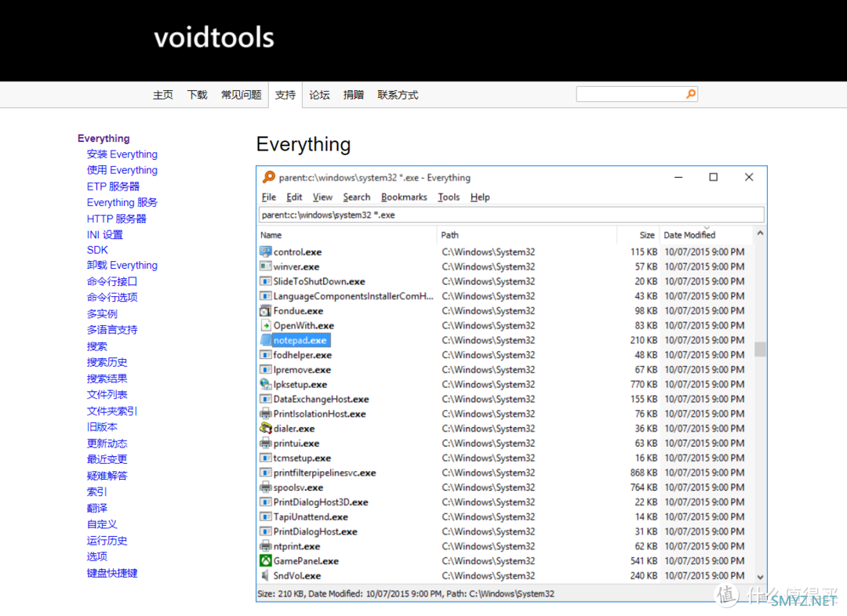Viewport: 847px width, 616px height.
Task: Click the tcmsetup.exe file icon
Action: click(x=265, y=458)
